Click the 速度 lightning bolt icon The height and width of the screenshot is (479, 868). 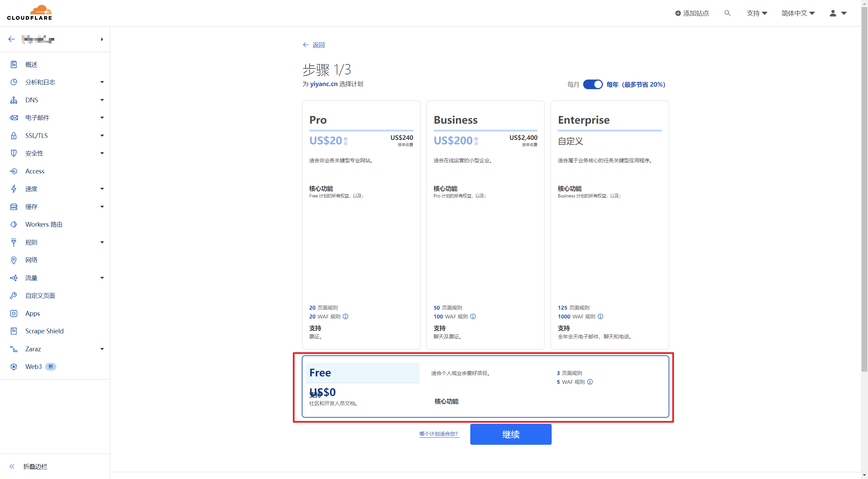[x=14, y=189]
